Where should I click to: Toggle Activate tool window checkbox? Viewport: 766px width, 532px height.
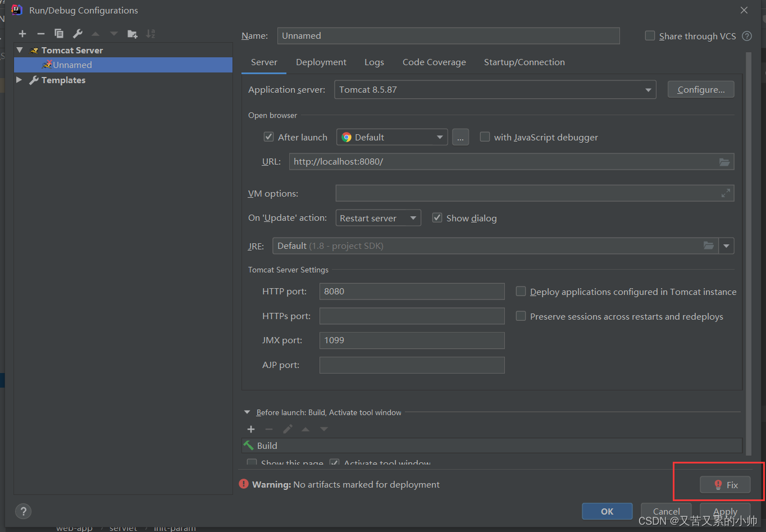point(334,463)
